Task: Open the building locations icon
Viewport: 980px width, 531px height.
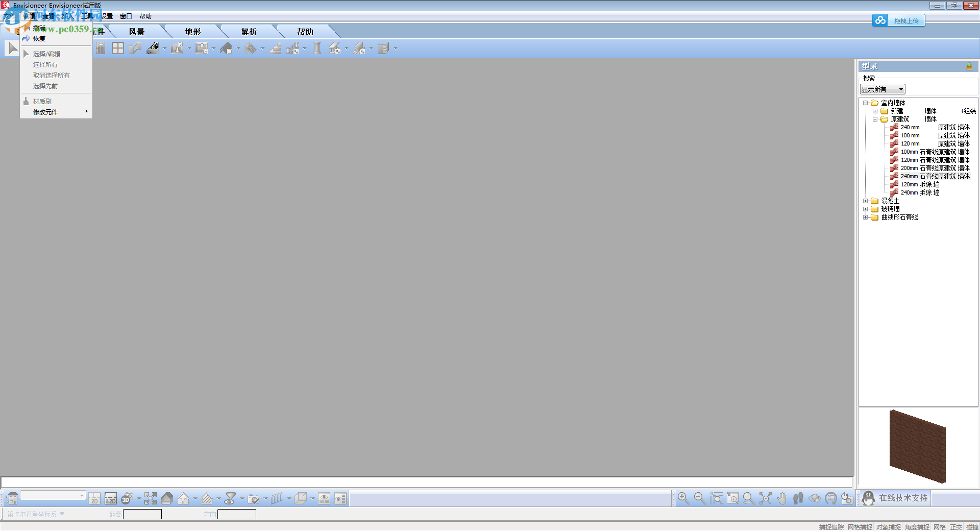Action: [12, 498]
